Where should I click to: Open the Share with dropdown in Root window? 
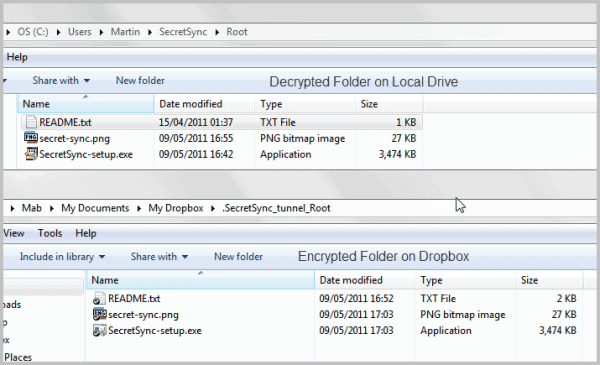click(x=61, y=81)
